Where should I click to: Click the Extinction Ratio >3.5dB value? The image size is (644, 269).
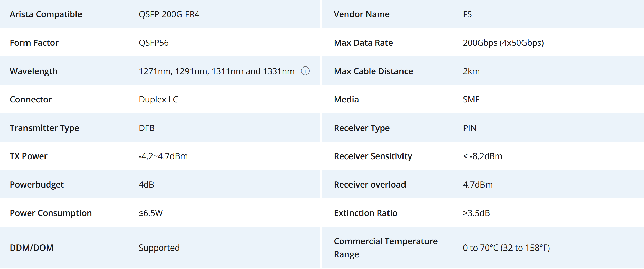click(x=476, y=213)
